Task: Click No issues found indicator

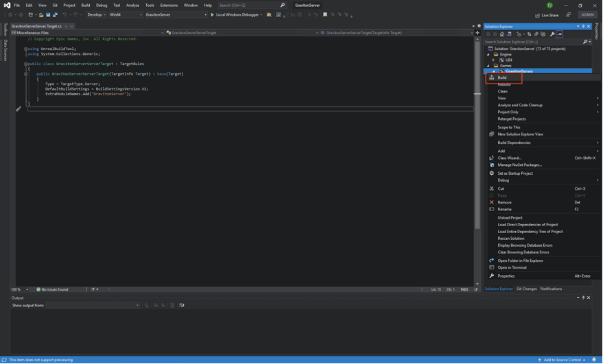Action: pos(52,289)
